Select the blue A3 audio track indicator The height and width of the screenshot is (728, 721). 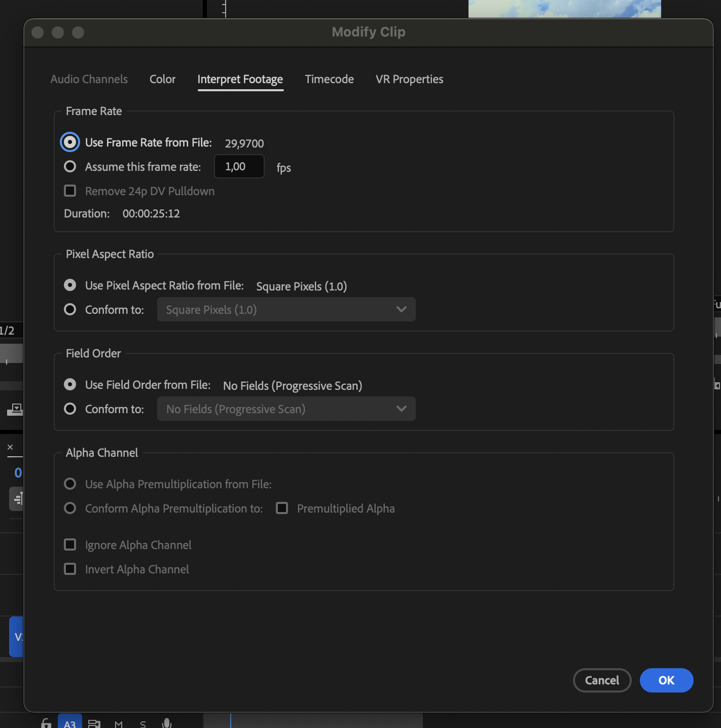(70, 724)
